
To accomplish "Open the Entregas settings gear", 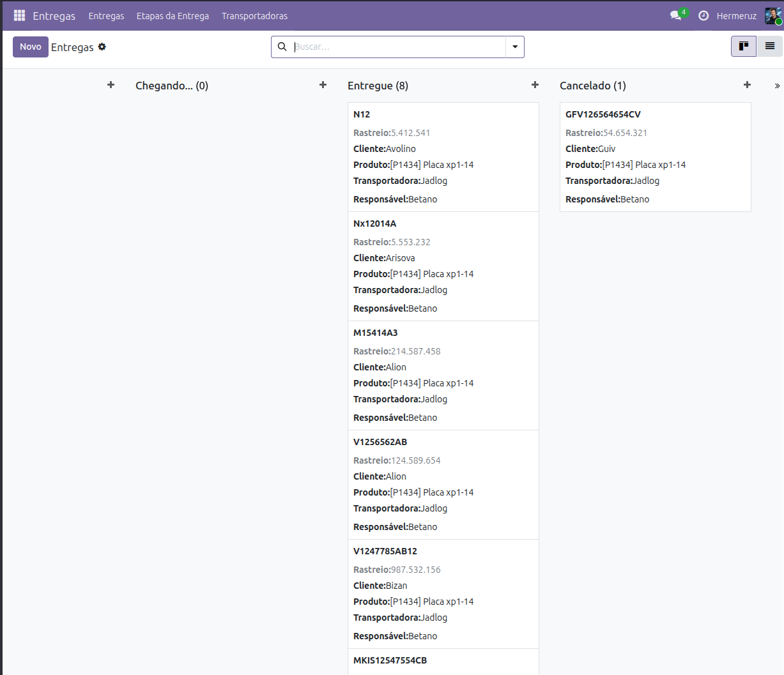I will 102,47.
